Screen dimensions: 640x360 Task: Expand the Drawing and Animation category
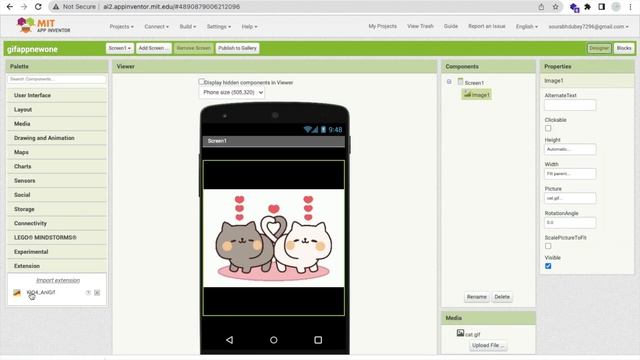click(57, 138)
